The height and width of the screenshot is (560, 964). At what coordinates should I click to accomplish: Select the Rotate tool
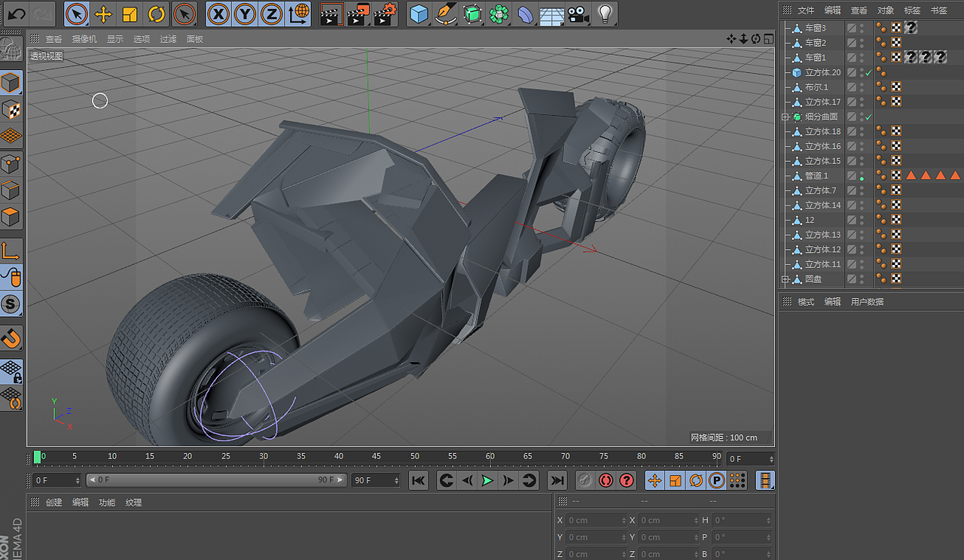(x=156, y=14)
